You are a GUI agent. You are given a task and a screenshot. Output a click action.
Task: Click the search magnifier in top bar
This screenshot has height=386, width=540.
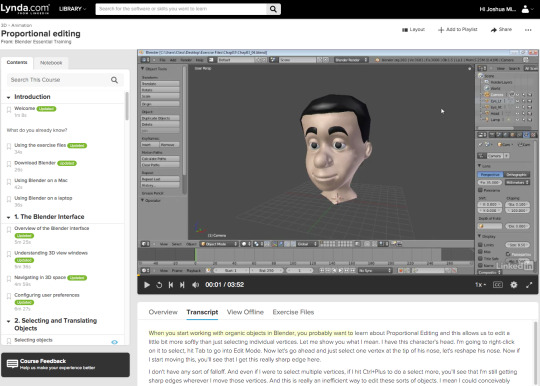273,9
